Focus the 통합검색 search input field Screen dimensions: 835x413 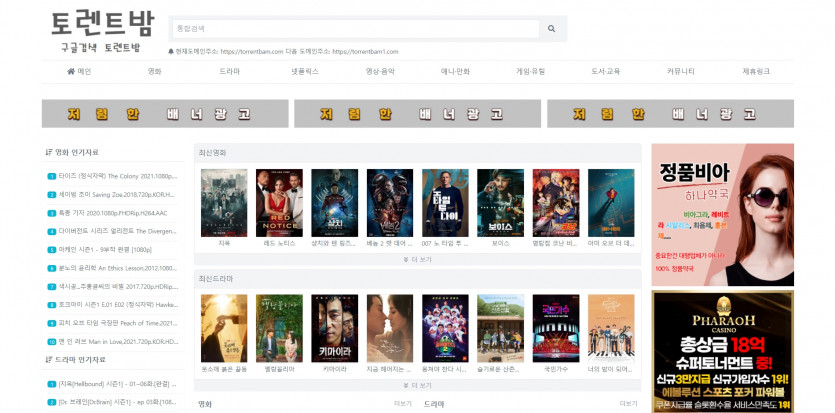(355, 29)
